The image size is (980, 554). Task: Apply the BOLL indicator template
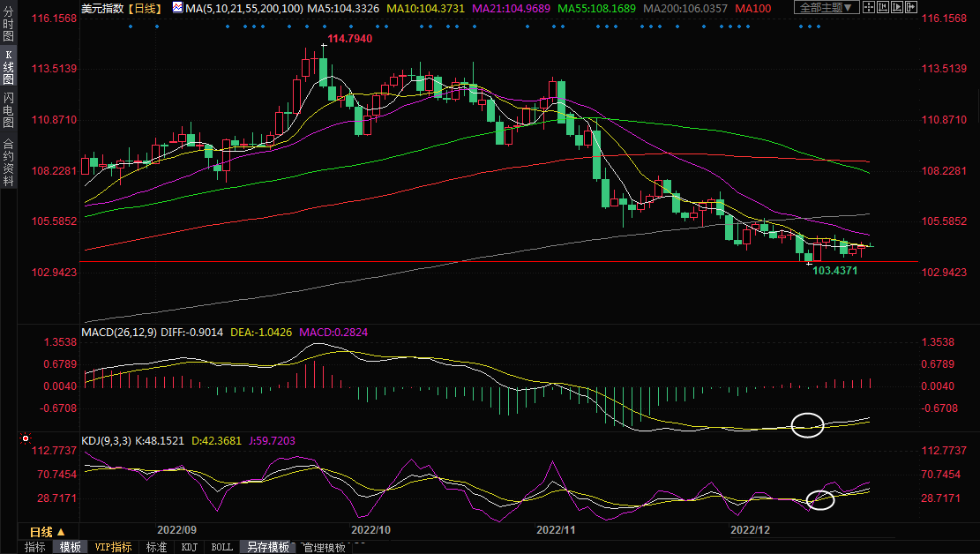point(221,547)
